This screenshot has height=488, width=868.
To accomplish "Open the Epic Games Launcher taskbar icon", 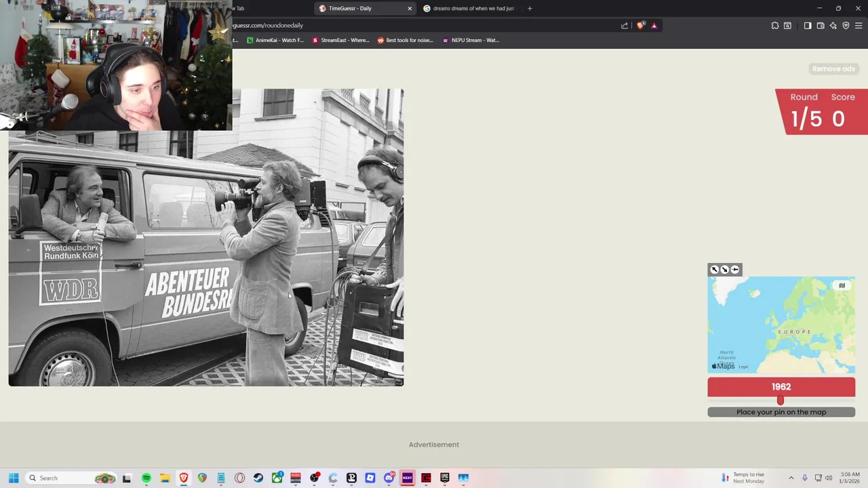I will [x=445, y=478].
